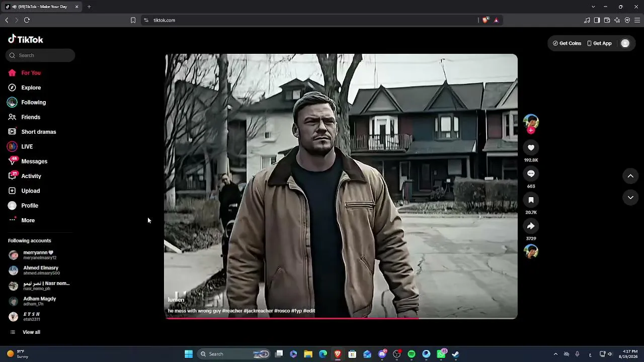Image resolution: width=644 pixels, height=362 pixels.
Task: Open Spotify from the taskbar
Action: 412,354
